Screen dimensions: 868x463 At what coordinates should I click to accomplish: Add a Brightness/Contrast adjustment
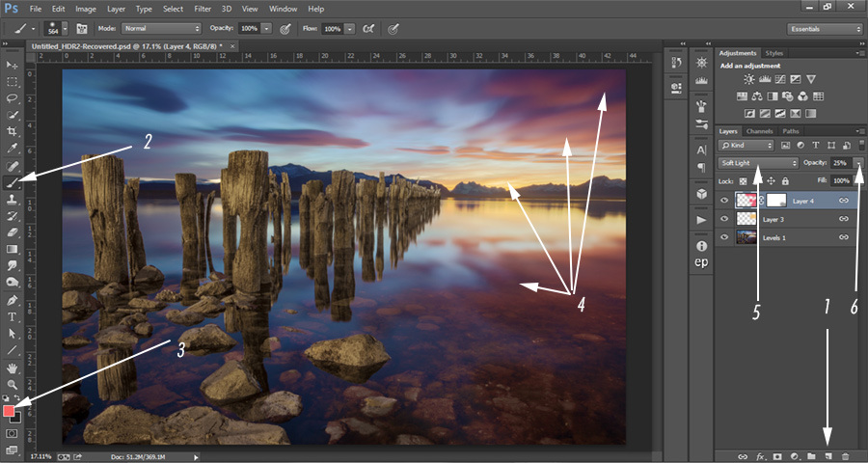pyautogui.click(x=750, y=79)
